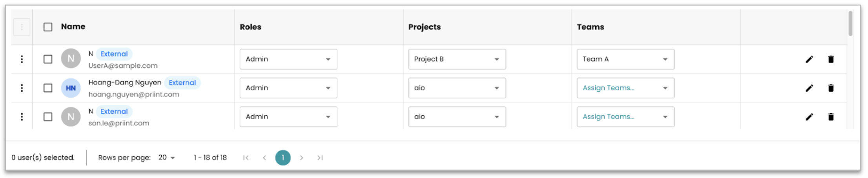Open the Project B projects dropdown
This screenshot has height=178, width=868.
click(457, 59)
